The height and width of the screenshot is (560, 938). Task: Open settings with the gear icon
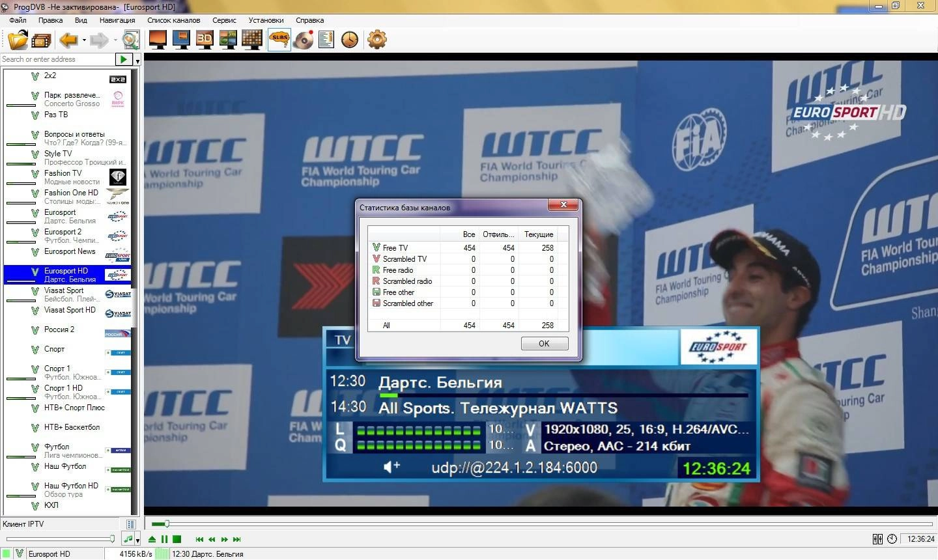pos(377,40)
